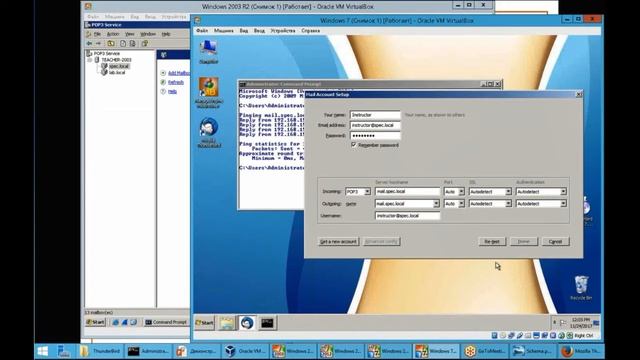
Task: Click Command Prompt icon in Windows 7 taskbar
Action: click(267, 323)
